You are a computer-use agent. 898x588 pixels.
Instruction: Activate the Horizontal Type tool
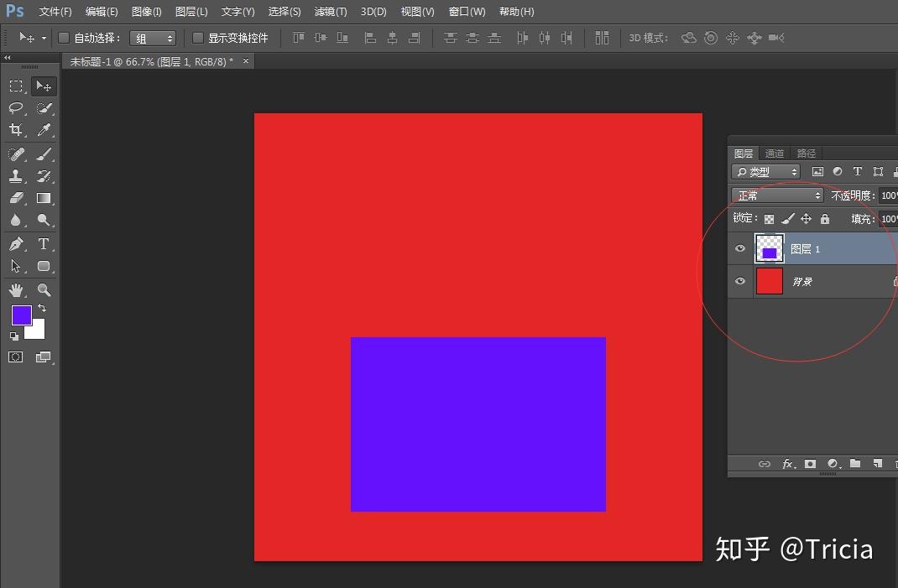tap(44, 244)
